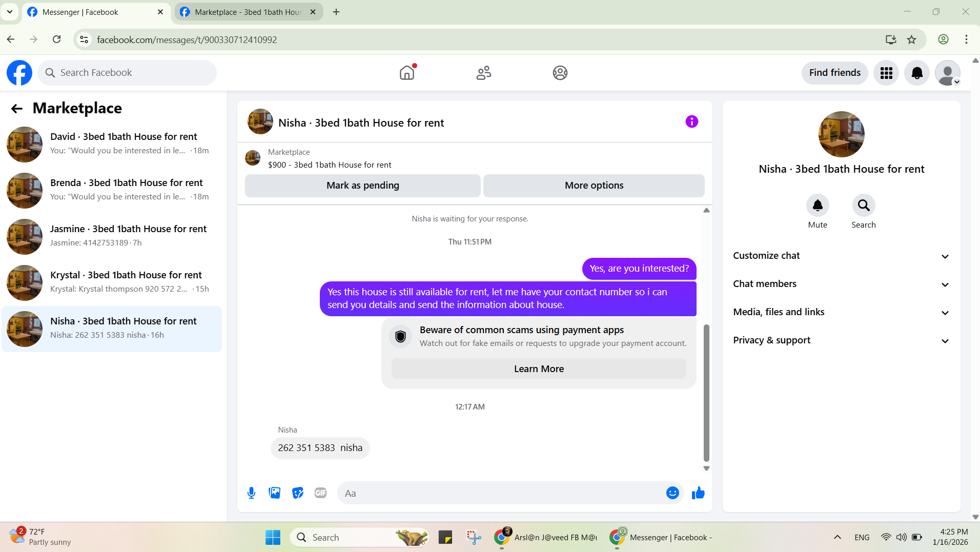The width and height of the screenshot is (980, 552).
Task: Open the emoji picker
Action: tap(672, 493)
